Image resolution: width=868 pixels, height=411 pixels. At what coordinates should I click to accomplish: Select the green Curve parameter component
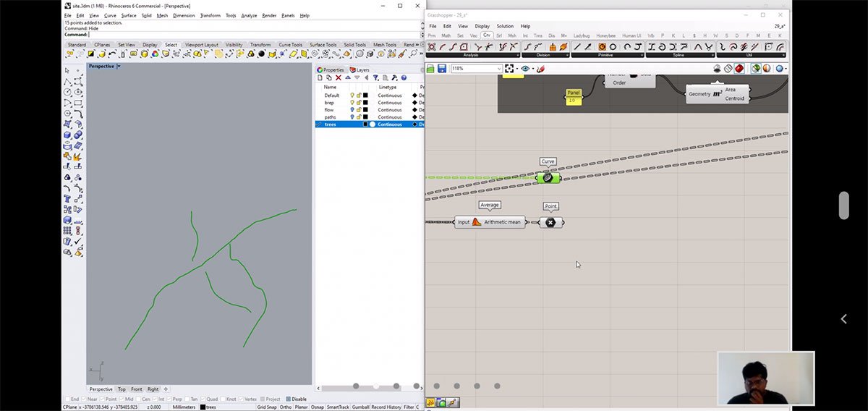coord(548,177)
